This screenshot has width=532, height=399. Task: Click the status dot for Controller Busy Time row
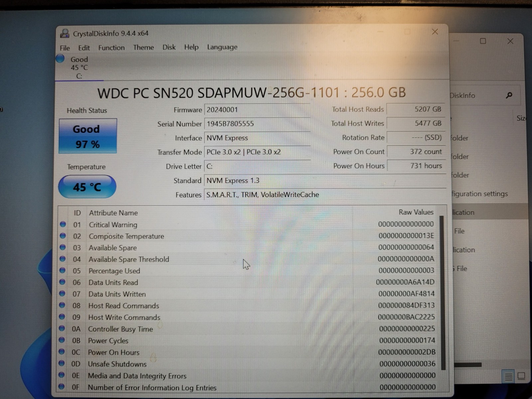(62, 329)
